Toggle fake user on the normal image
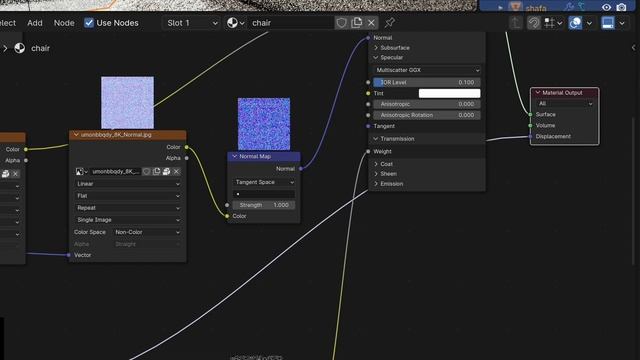This screenshot has height=360, width=640. pyautogui.click(x=147, y=171)
